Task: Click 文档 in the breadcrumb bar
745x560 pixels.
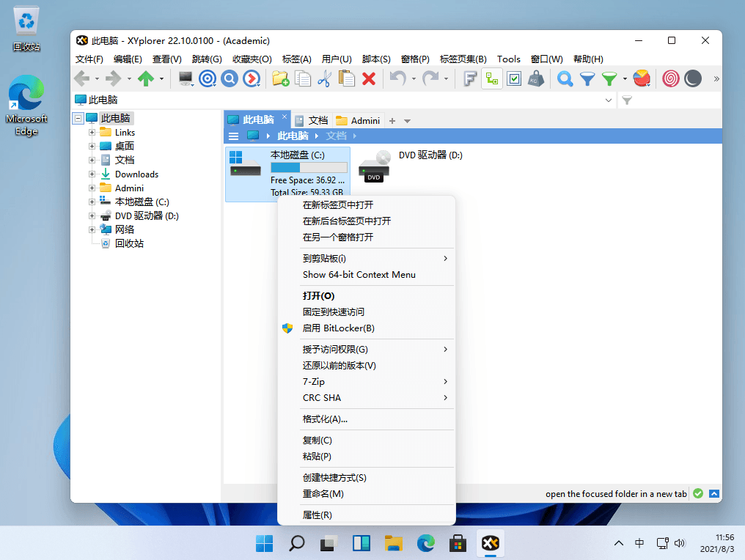Action: tap(336, 136)
